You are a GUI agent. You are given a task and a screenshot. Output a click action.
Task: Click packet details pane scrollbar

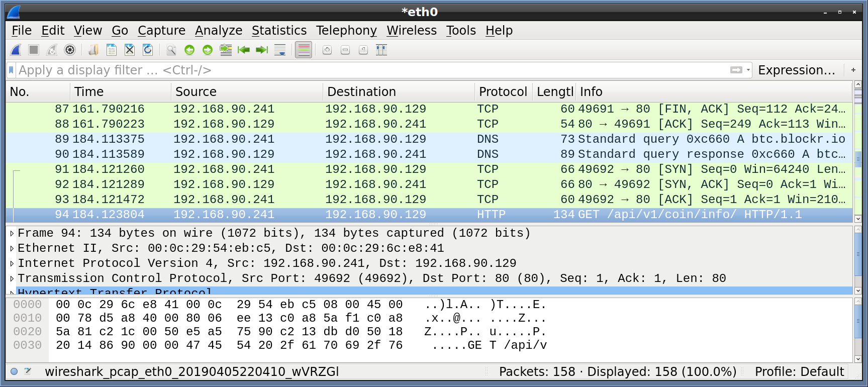(x=858, y=260)
